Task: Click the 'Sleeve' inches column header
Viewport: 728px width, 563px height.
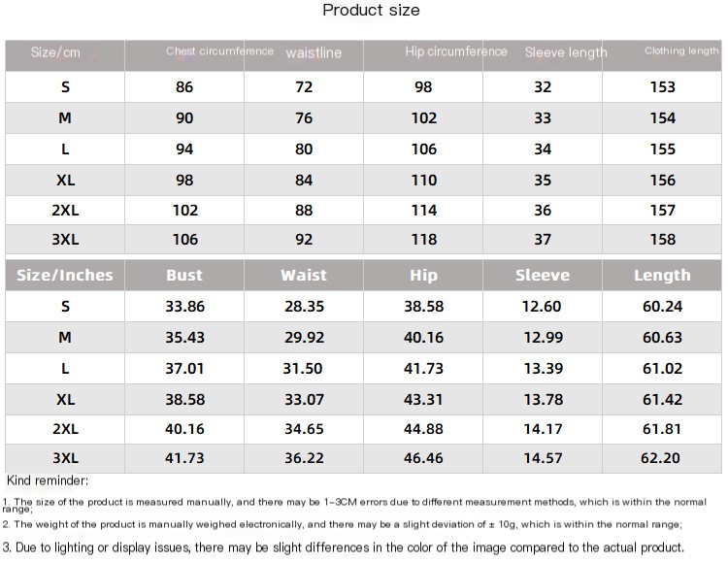Action: coord(543,275)
